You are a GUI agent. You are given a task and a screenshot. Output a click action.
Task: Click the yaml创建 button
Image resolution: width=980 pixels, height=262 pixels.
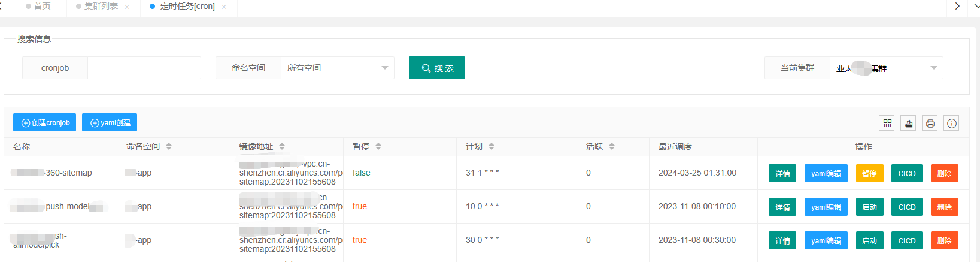click(110, 122)
